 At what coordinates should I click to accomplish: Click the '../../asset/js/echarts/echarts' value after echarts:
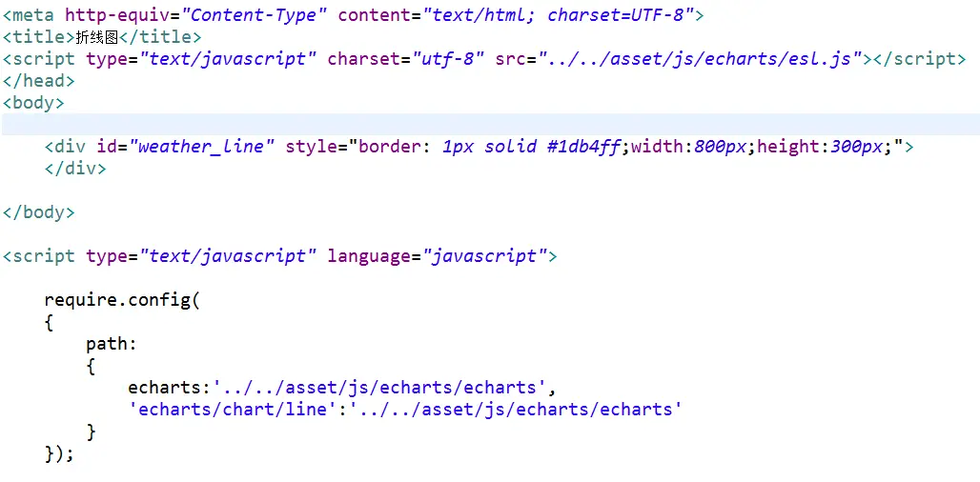(x=380, y=388)
